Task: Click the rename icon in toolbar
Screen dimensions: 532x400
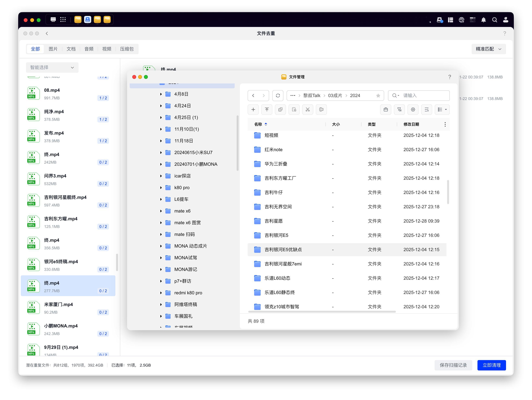Action: click(x=321, y=110)
